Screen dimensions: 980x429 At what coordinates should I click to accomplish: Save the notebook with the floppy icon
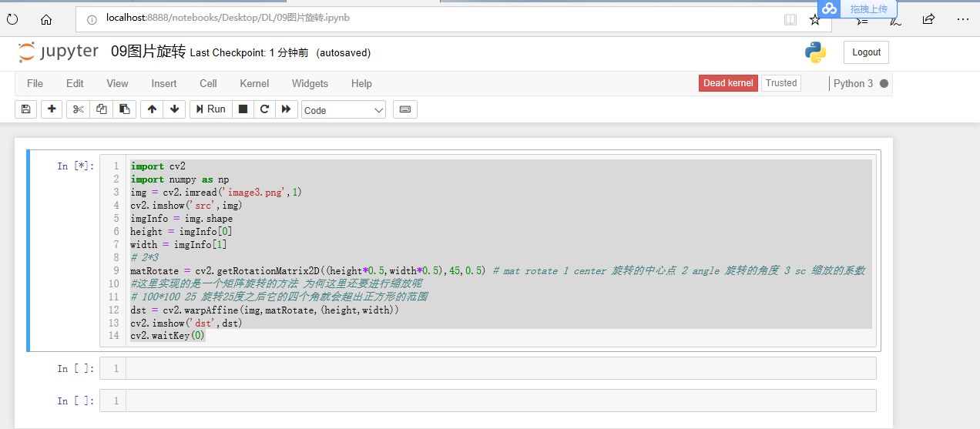[x=25, y=109]
